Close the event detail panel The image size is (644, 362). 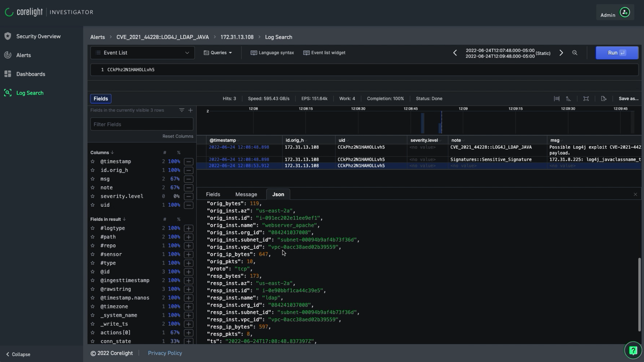pos(635,194)
